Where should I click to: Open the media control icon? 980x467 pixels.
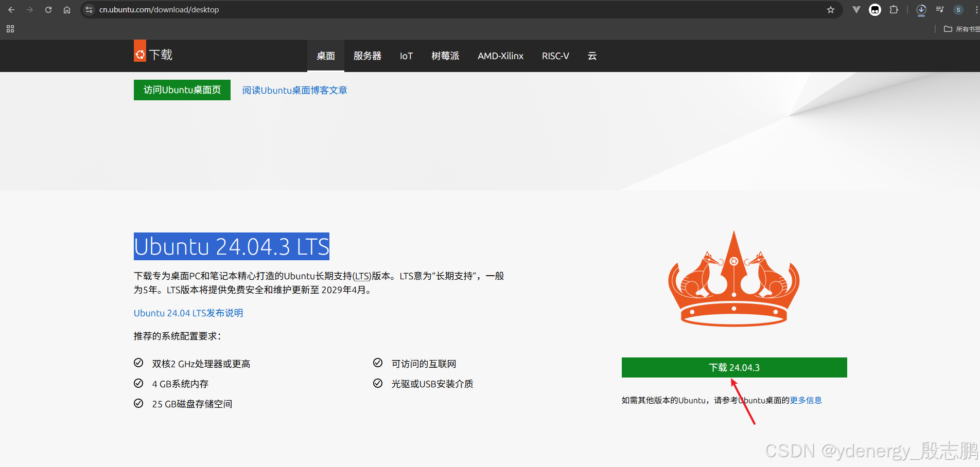pos(940,10)
